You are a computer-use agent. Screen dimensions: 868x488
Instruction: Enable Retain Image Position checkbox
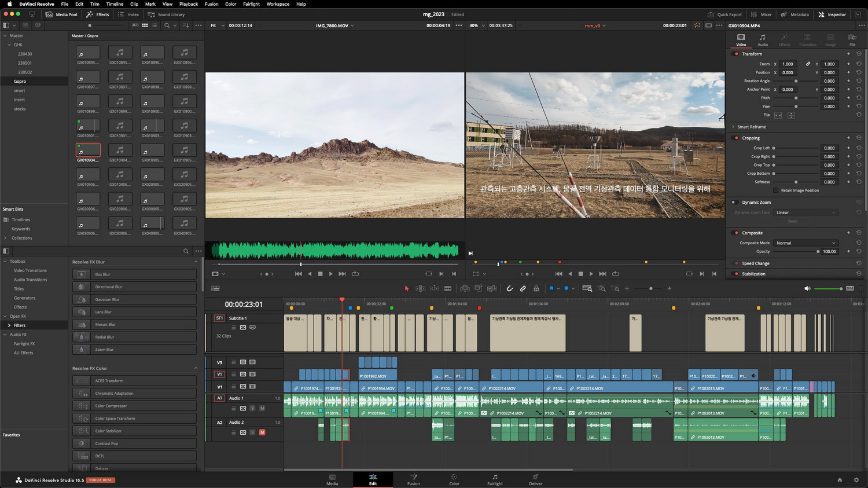775,190
